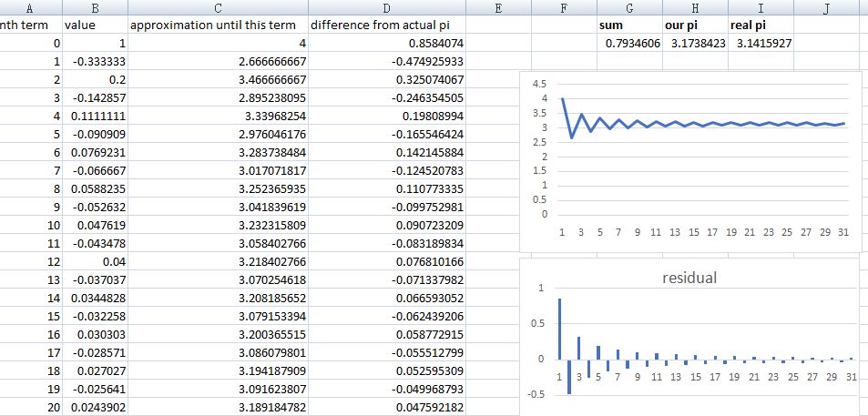Click the tallest bar in residual chart

click(559, 329)
